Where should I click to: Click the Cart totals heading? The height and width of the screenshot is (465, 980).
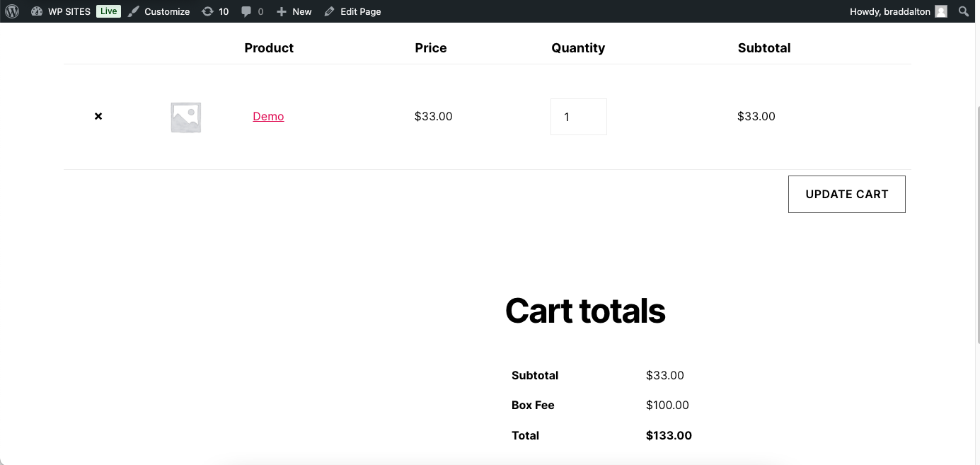pyautogui.click(x=585, y=311)
